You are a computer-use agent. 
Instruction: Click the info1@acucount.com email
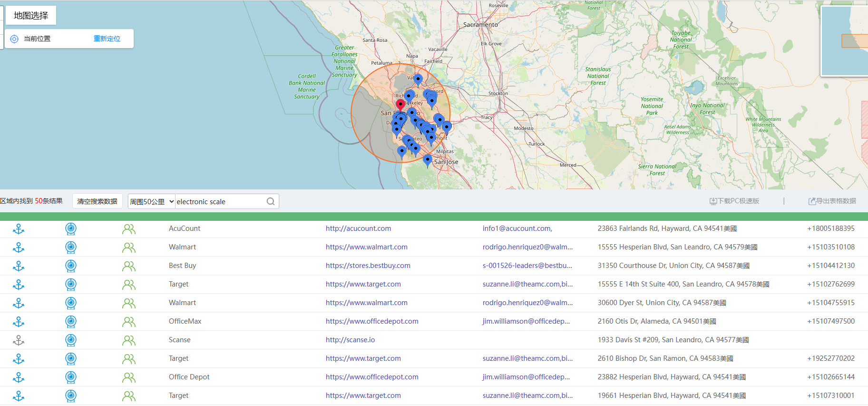tap(517, 228)
